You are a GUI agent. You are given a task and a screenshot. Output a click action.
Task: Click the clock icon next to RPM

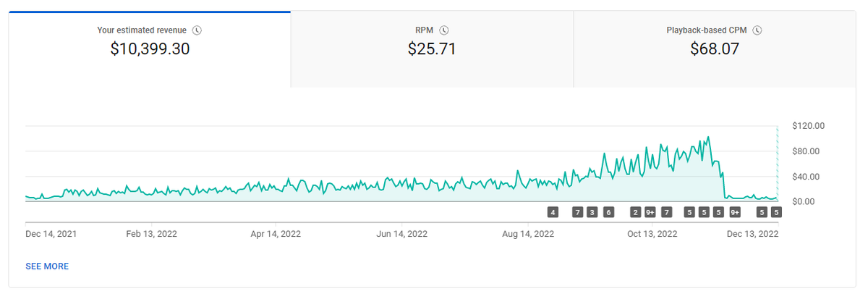click(444, 30)
